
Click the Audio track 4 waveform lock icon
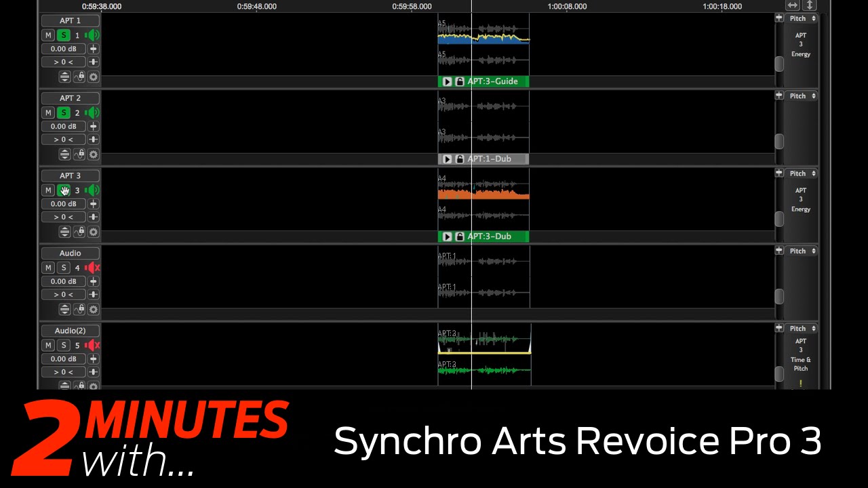[x=79, y=310]
